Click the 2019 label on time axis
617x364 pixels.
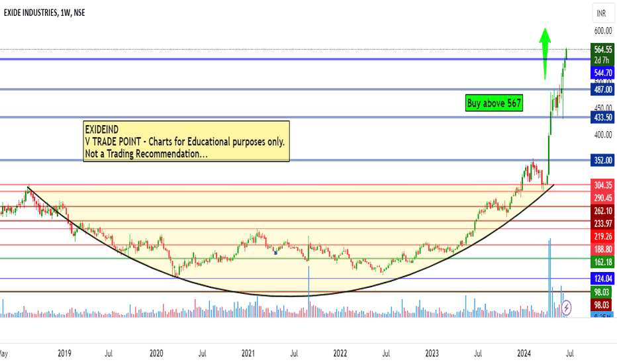tap(64, 353)
